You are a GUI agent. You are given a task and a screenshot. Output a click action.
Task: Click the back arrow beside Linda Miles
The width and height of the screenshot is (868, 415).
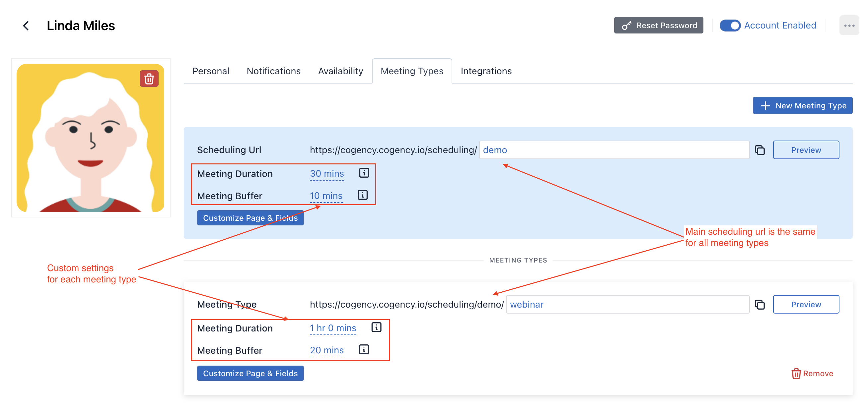pyautogui.click(x=26, y=26)
